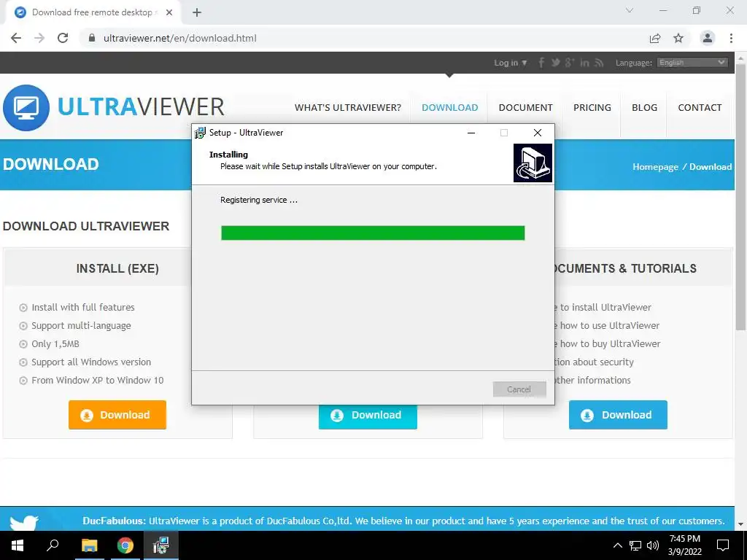Click 'Registering service ...' status text

tap(259, 200)
